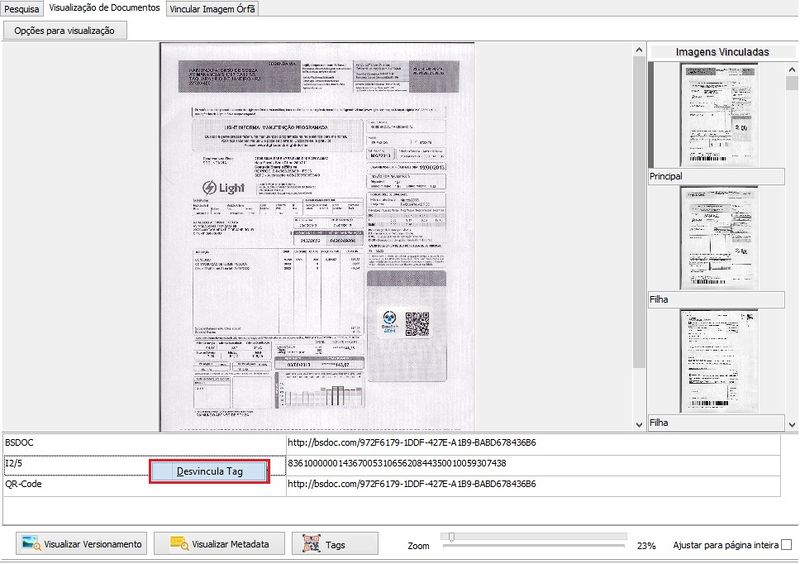The height and width of the screenshot is (564, 800).
Task: Click the Visualizar Metadata icon
Action: 179,544
